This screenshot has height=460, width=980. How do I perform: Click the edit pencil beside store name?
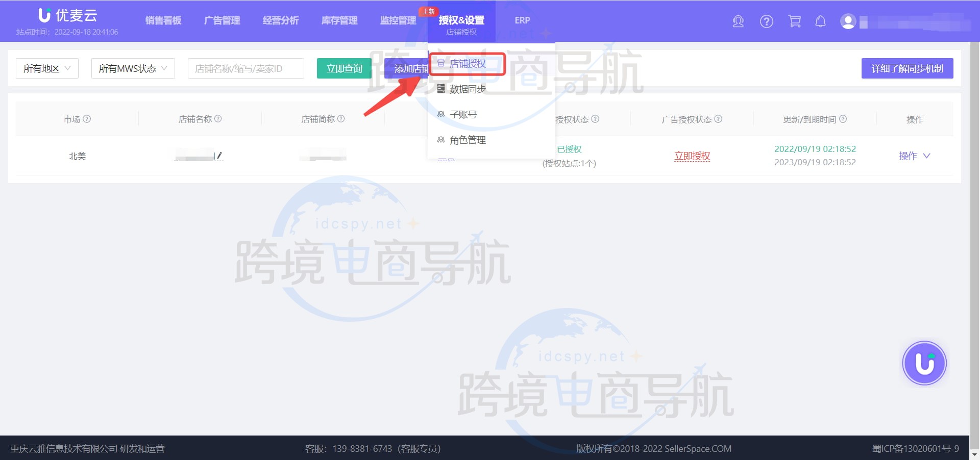pos(219,156)
